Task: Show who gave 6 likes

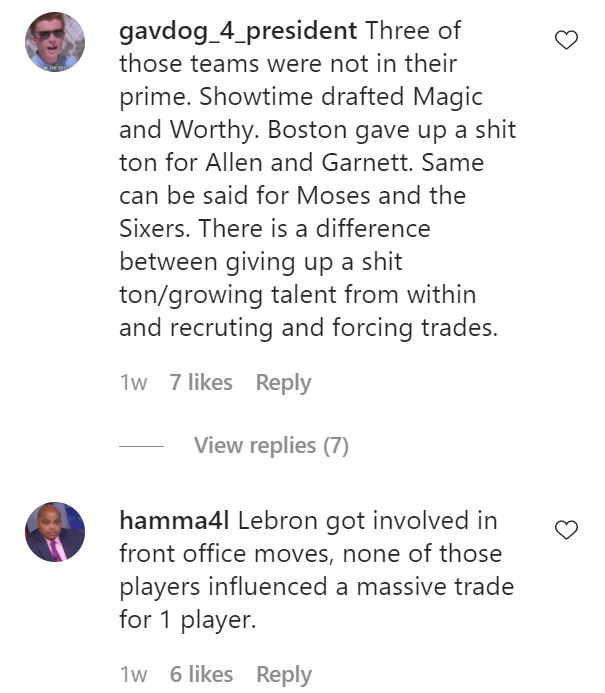Action: click(x=201, y=674)
